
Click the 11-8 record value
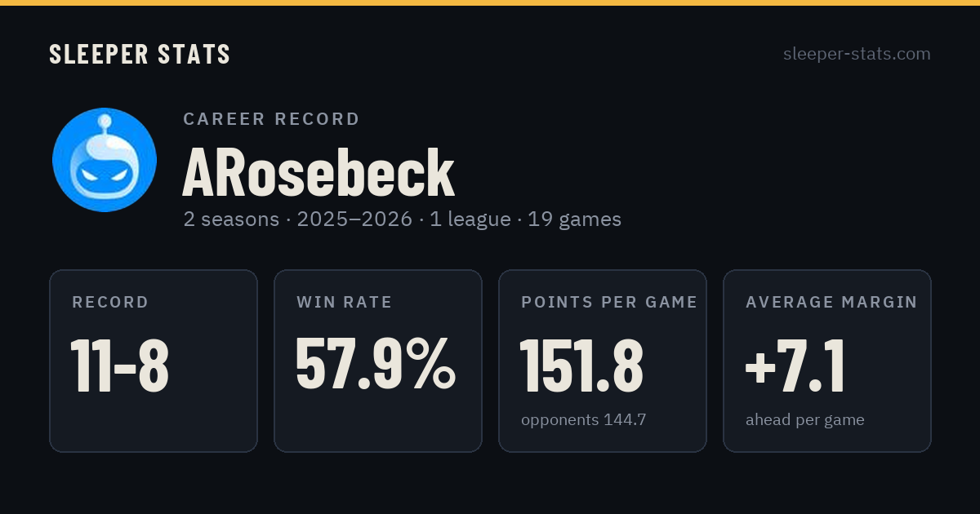(x=120, y=366)
